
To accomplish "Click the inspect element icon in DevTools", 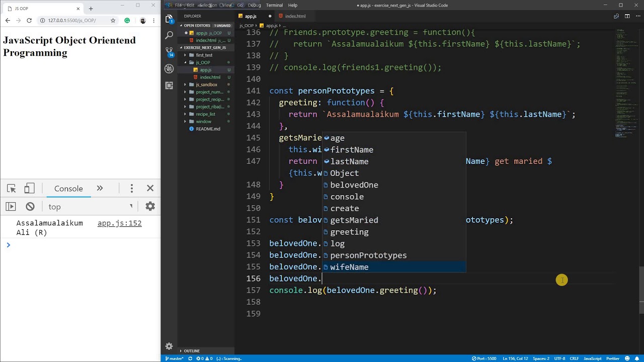I will (11, 189).
